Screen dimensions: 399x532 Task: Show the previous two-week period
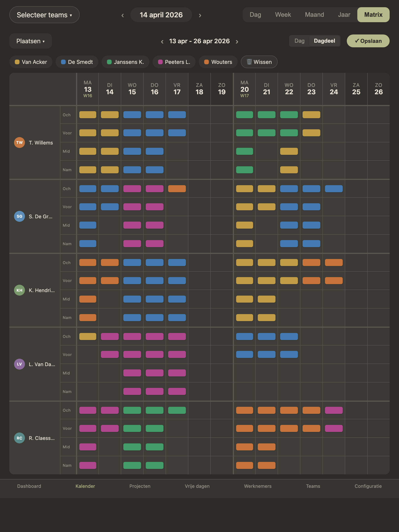(162, 42)
